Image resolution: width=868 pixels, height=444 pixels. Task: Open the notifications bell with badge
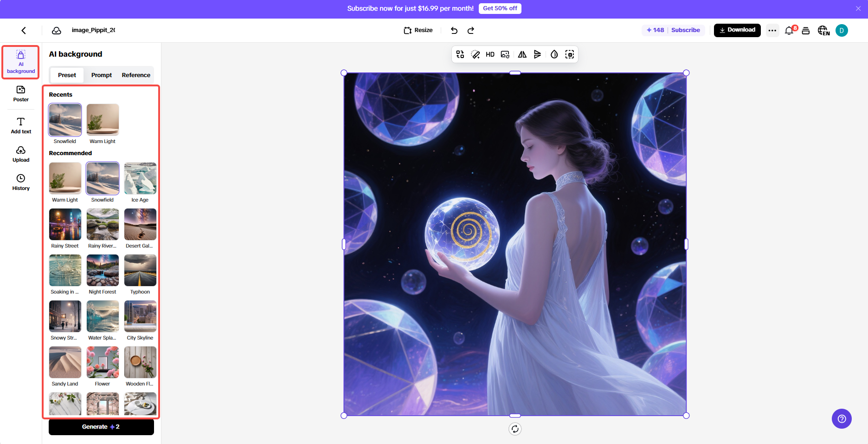(789, 30)
